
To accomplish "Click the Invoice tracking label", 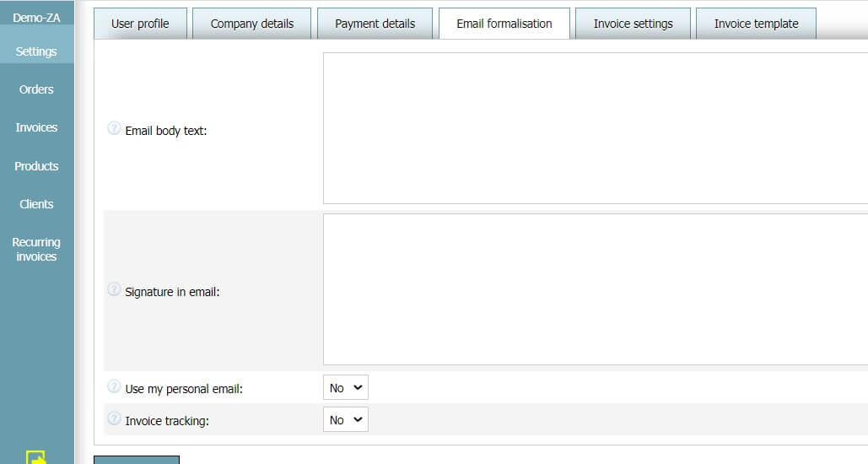I will click(x=167, y=421).
